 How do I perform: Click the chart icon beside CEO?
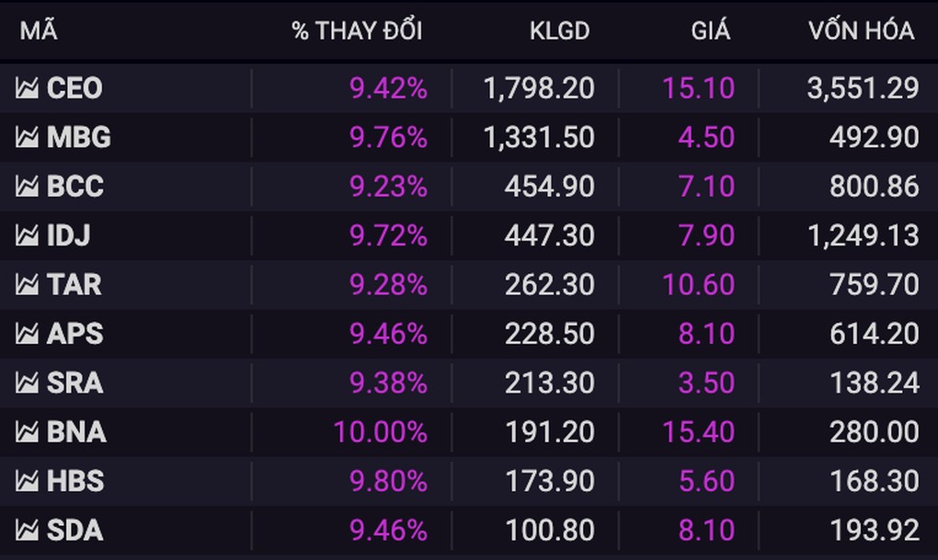(x=27, y=88)
